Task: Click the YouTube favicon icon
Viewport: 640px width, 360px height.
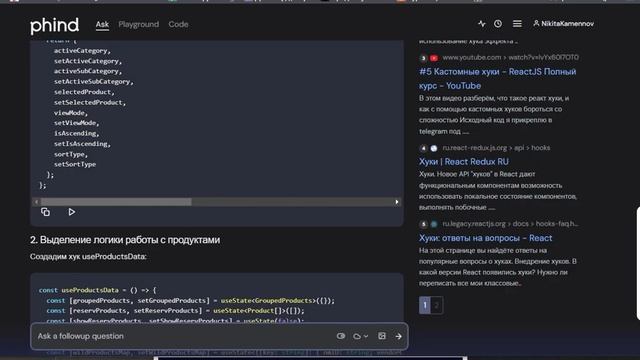Action: 434,58
